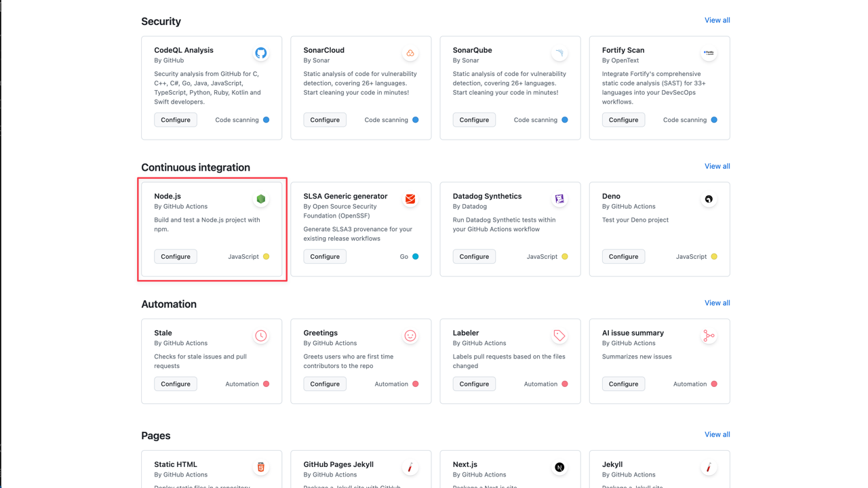Configure the Node.js workflow
Viewport: 868px width, 488px height.
click(x=175, y=256)
